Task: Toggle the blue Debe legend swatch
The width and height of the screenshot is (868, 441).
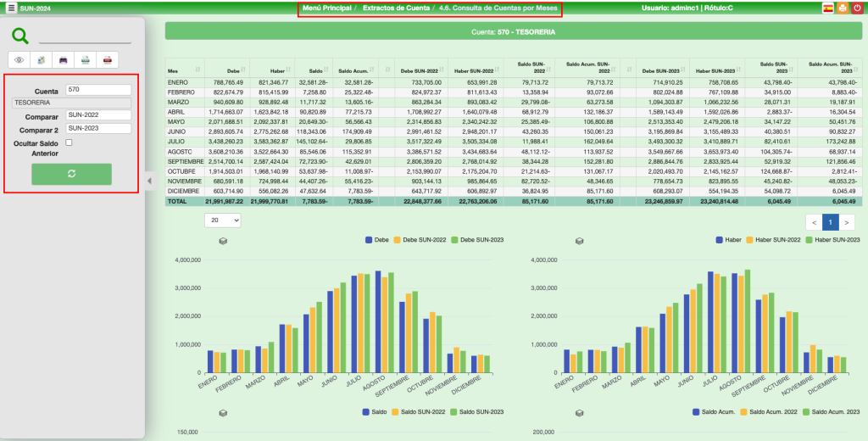Action: point(370,240)
